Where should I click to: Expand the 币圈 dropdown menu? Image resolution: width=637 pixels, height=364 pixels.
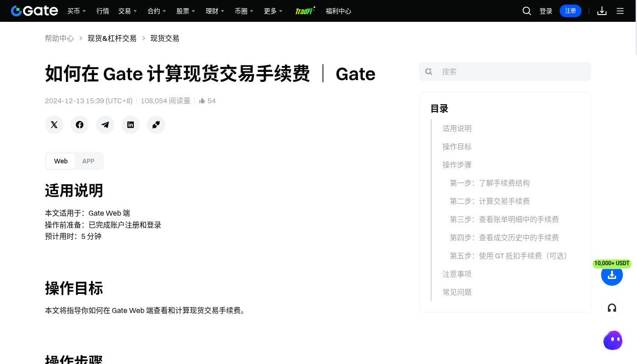[x=244, y=11]
